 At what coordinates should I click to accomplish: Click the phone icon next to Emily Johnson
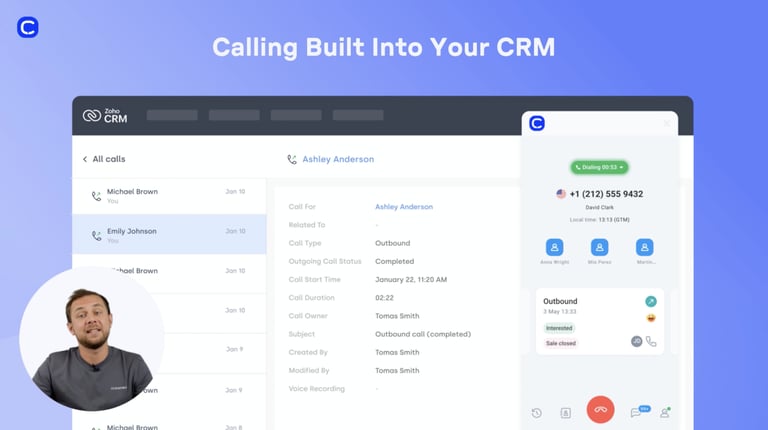click(96, 236)
